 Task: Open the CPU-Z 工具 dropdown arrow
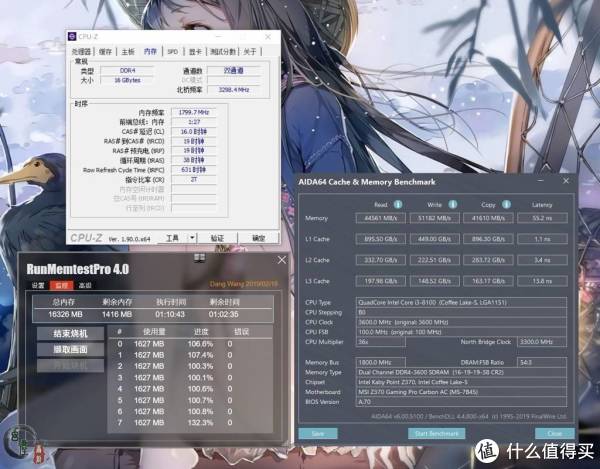(192, 238)
